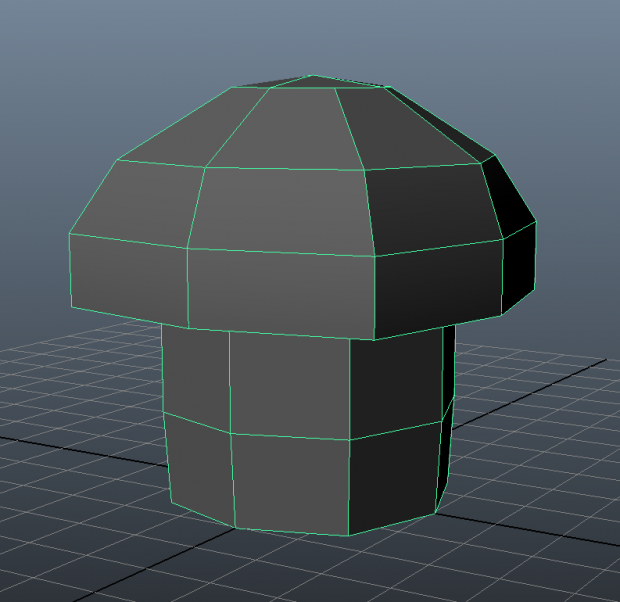Click the cap's middle-tier left face
The image size is (620, 602).
coord(135,202)
